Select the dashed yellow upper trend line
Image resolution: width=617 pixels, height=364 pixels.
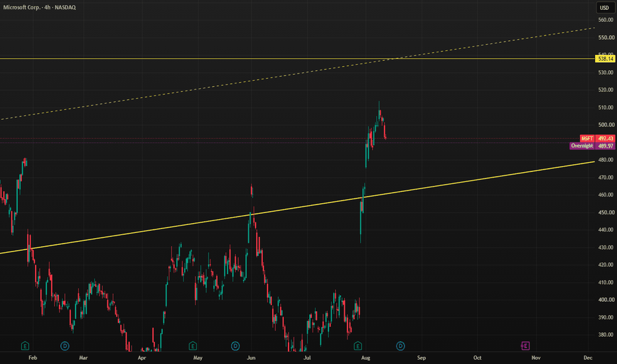click(x=297, y=73)
